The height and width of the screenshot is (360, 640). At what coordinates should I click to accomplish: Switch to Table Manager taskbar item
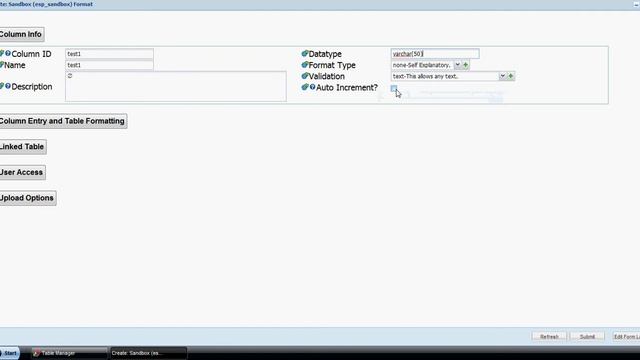coord(69,353)
